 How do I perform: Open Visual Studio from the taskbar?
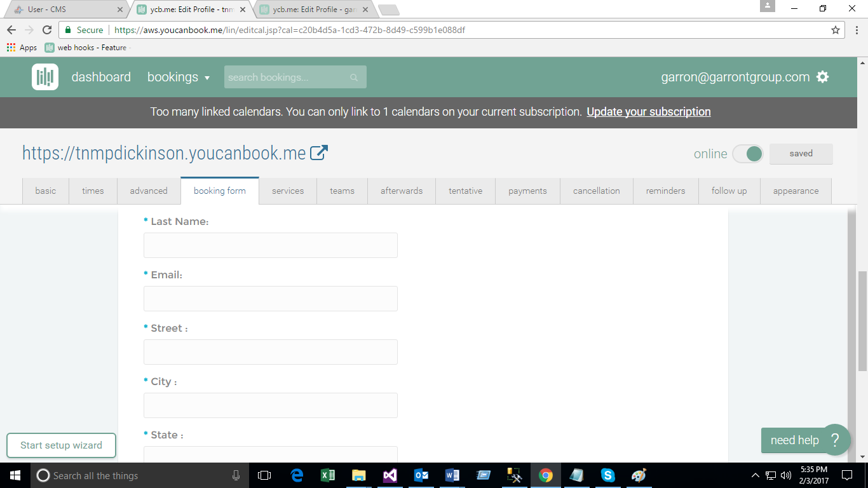coord(390,475)
